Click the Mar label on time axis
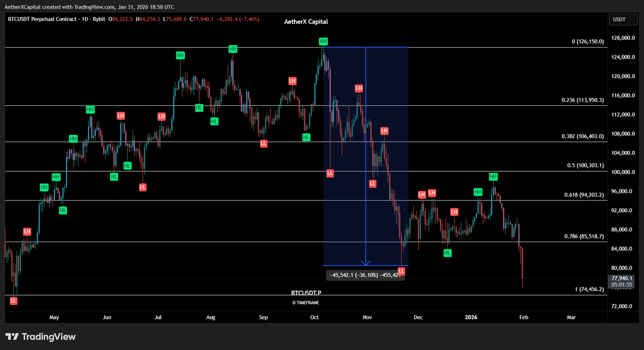 coord(571,317)
